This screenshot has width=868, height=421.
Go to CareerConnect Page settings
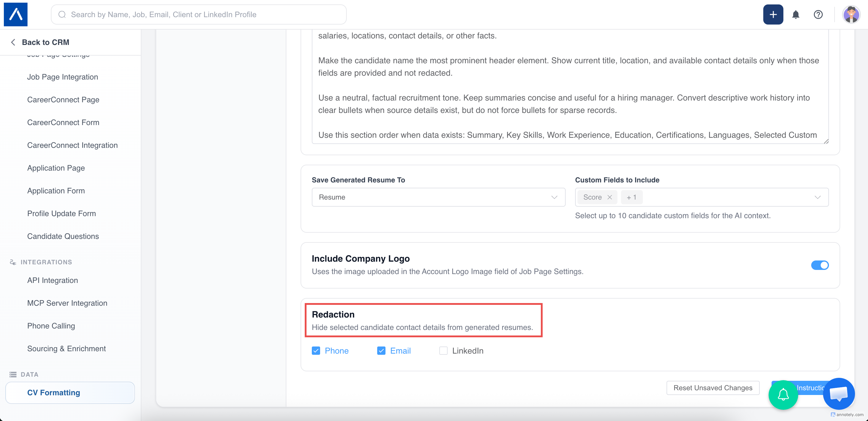tap(63, 100)
